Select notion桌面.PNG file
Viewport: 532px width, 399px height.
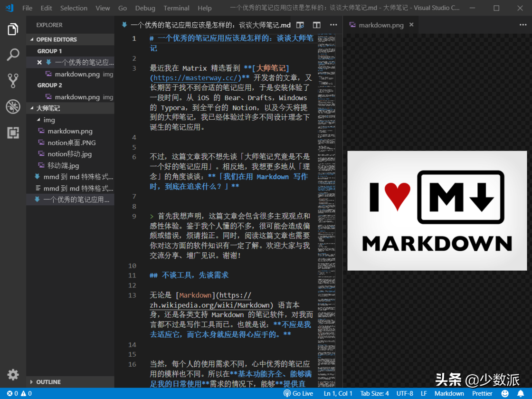tap(70, 142)
